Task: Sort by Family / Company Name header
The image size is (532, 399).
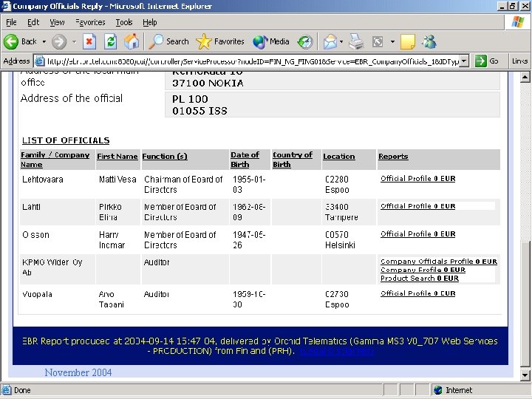Action: pyautogui.click(x=55, y=160)
